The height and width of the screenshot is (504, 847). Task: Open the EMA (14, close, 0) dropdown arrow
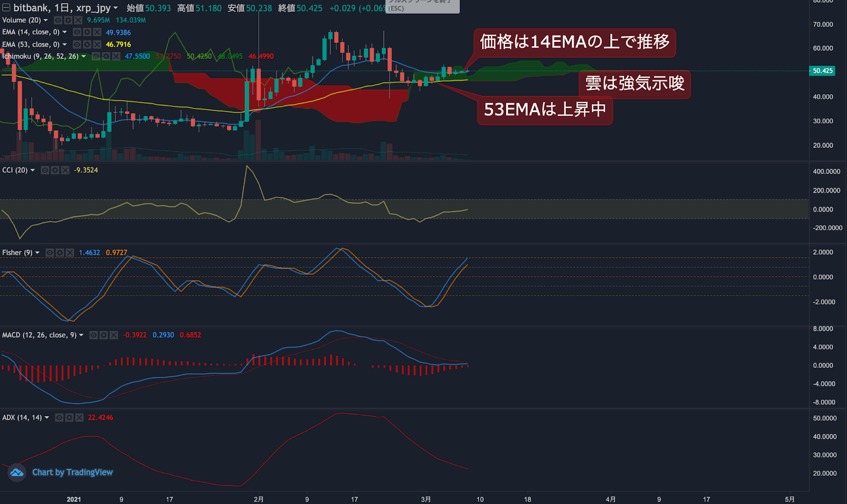click(x=65, y=32)
